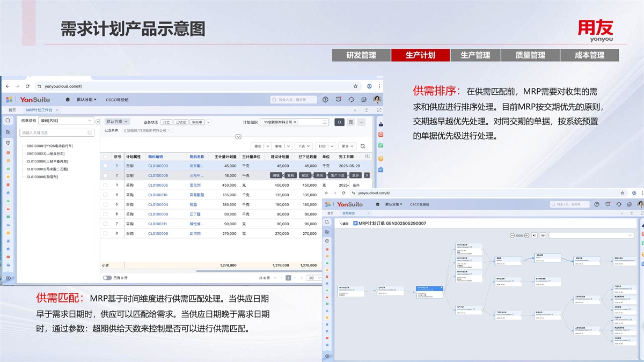Select all rows using the header checkbox

point(106,157)
